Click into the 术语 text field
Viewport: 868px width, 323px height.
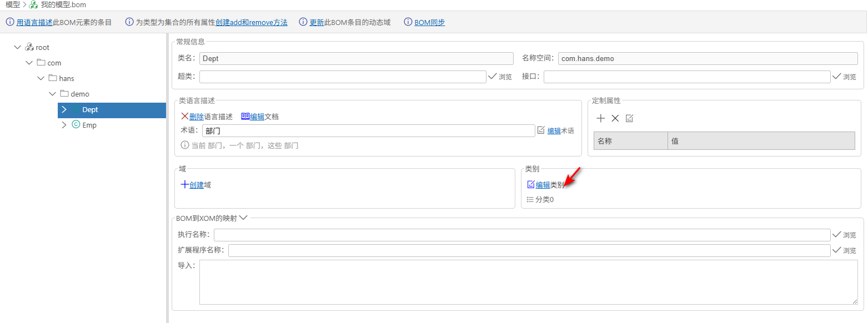(368, 130)
